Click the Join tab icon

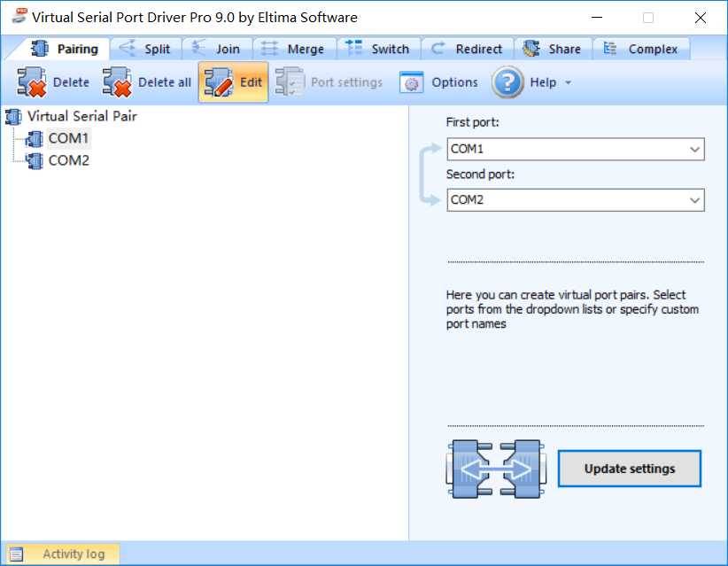(x=198, y=48)
